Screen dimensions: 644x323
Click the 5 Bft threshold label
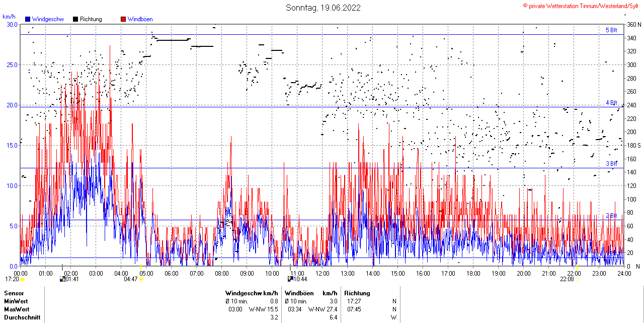pos(611,30)
